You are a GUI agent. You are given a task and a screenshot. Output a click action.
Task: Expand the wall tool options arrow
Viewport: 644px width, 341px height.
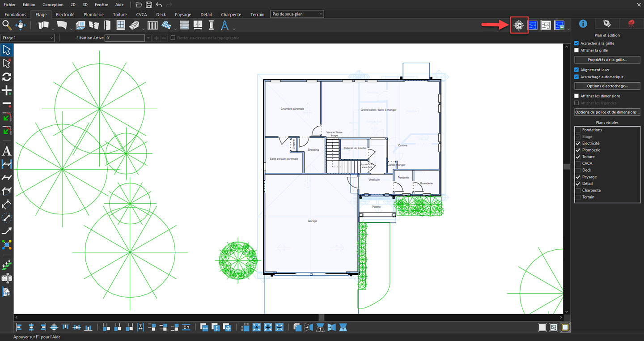(53, 29)
